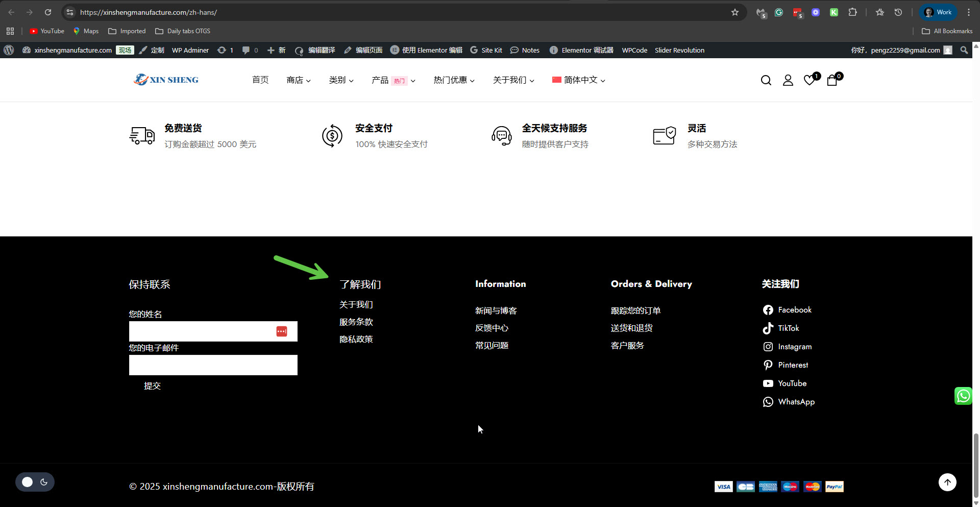Screen dimensions: 980x507
Task: Open the 常见问题 footer link
Action: (x=492, y=346)
